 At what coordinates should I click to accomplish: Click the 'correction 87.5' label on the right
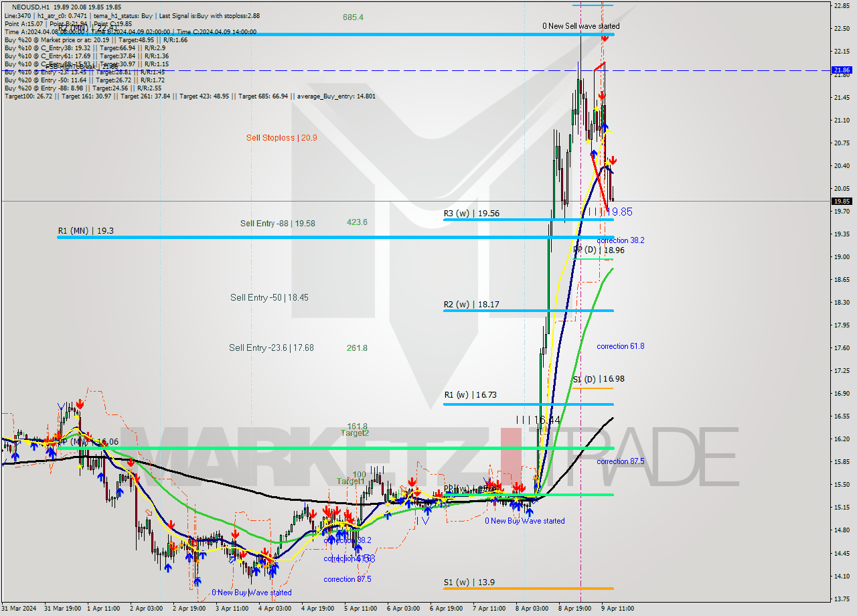tap(621, 461)
